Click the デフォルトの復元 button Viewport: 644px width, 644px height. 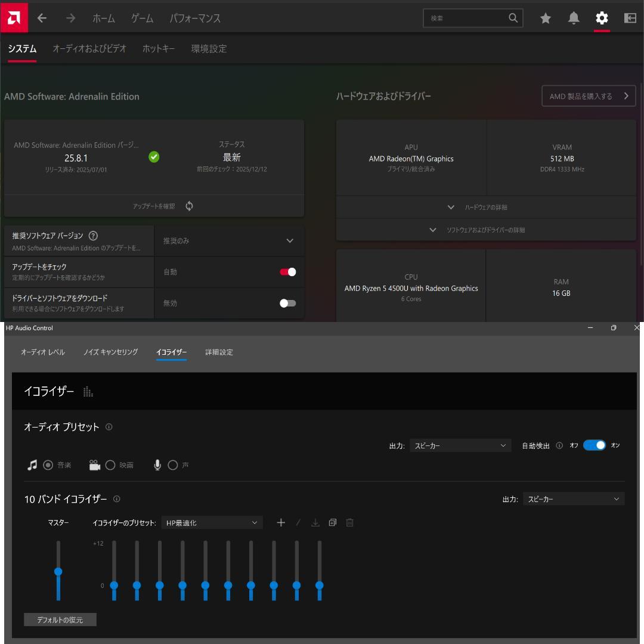click(60, 620)
